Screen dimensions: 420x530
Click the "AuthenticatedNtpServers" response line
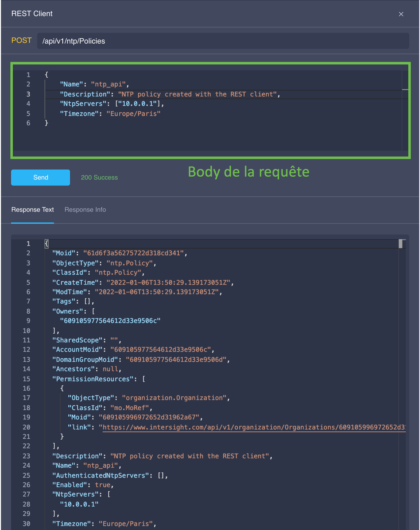[110, 476]
